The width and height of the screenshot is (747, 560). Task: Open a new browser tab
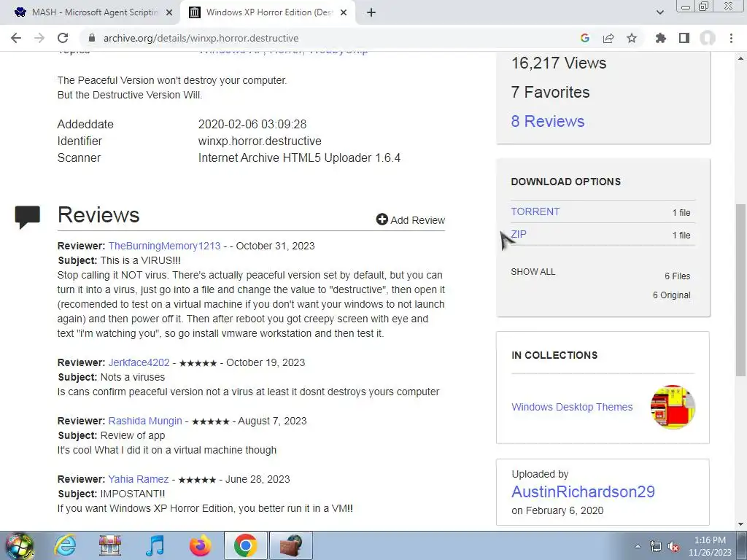(x=371, y=12)
